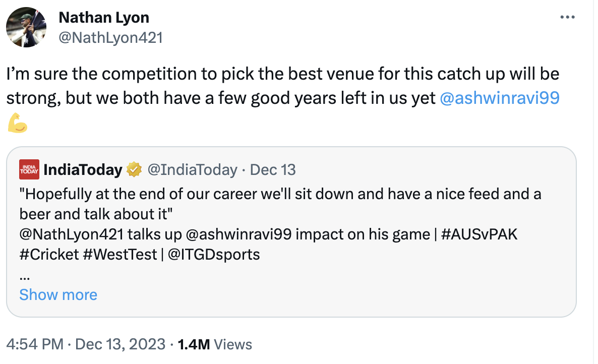View the 1.4M Views count

pyautogui.click(x=215, y=344)
